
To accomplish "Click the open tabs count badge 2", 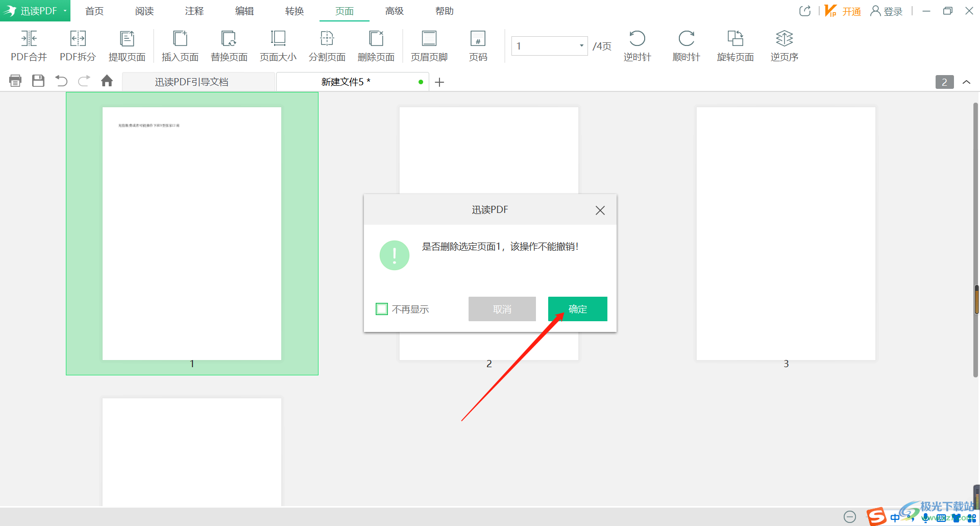I will click(x=944, y=82).
